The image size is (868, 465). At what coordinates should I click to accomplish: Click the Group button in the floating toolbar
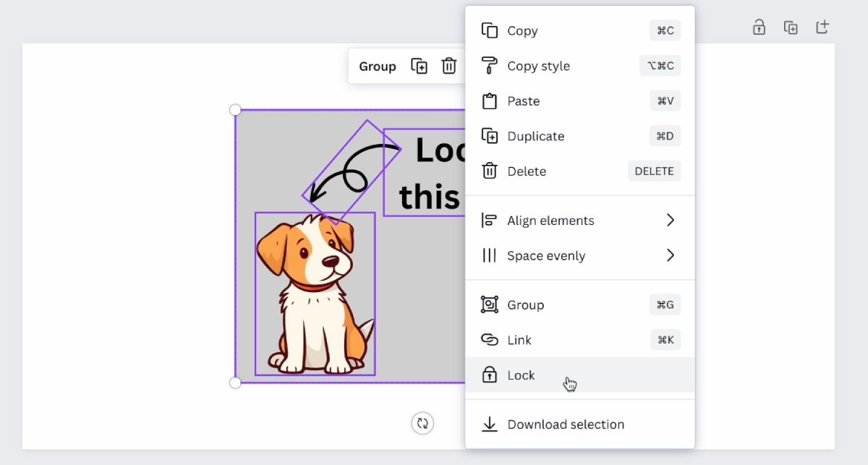click(x=378, y=66)
